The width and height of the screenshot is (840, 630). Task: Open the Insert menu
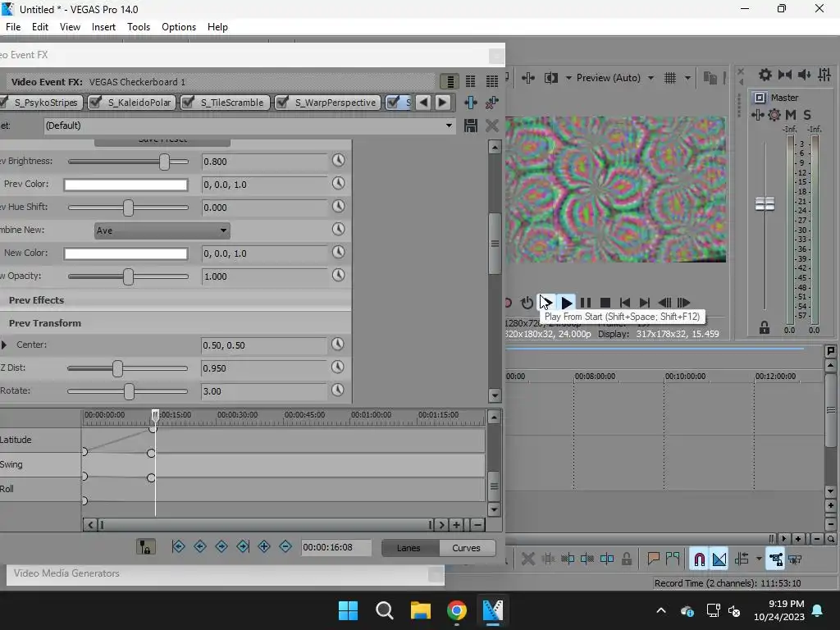tap(103, 27)
